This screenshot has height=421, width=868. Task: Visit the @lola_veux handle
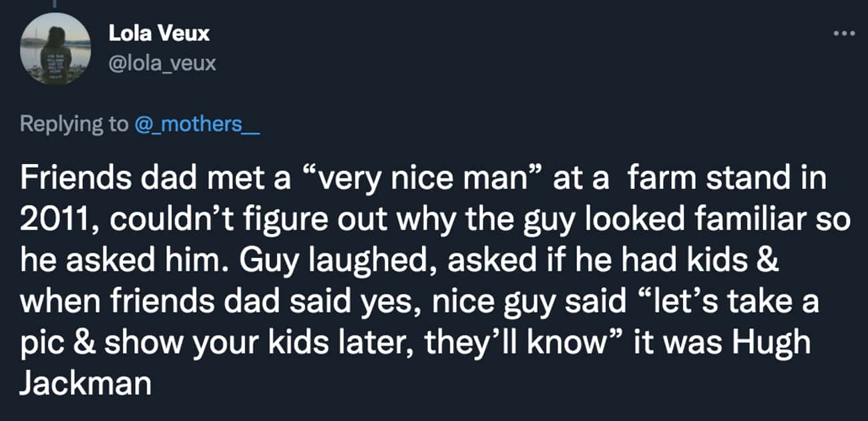coord(162,63)
